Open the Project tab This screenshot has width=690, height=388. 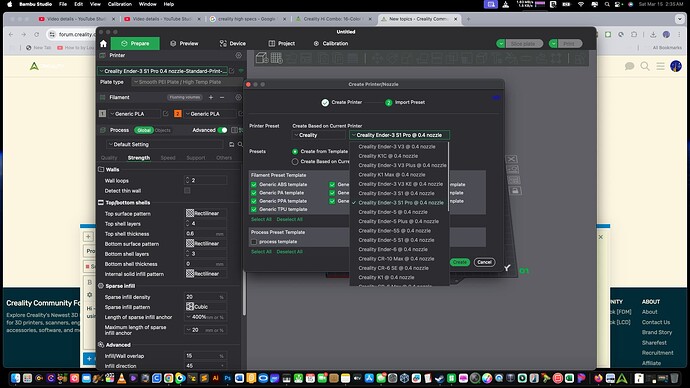click(x=282, y=44)
